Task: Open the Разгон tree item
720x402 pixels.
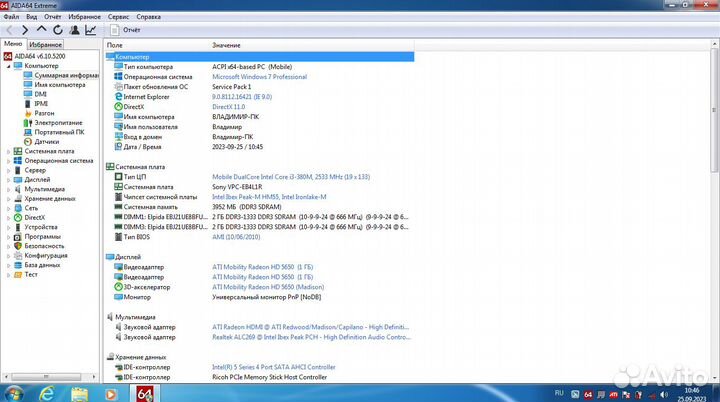Action: pos(44,113)
